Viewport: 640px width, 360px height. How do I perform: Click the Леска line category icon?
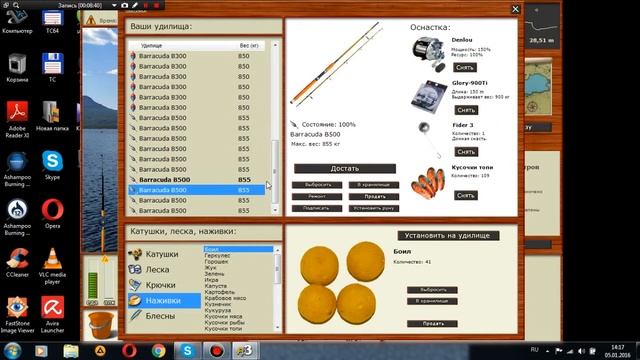coord(135,269)
